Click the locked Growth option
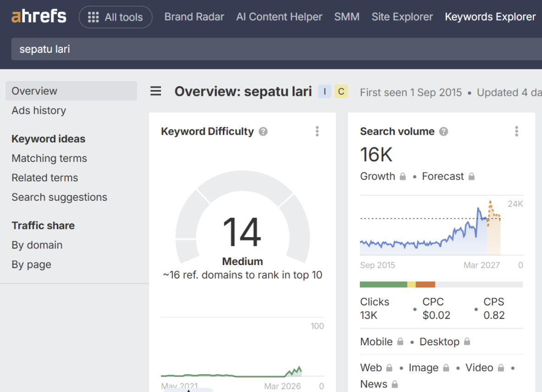Screen dimensions: 542x392 [383, 177]
